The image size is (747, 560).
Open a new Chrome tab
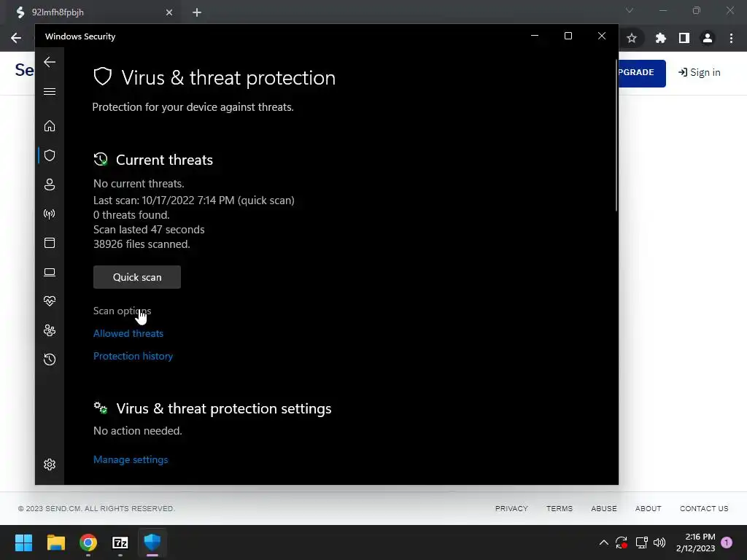(197, 12)
